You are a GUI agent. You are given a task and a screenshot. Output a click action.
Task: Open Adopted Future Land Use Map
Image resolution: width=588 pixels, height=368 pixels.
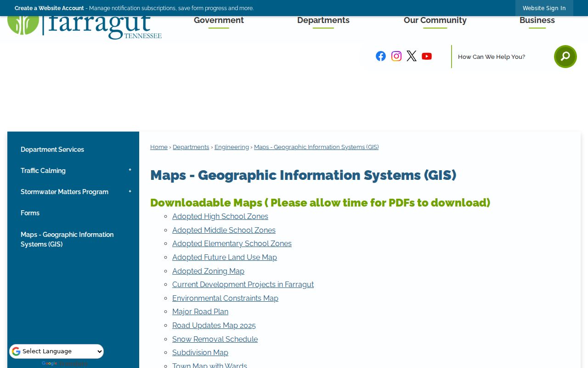225,257
